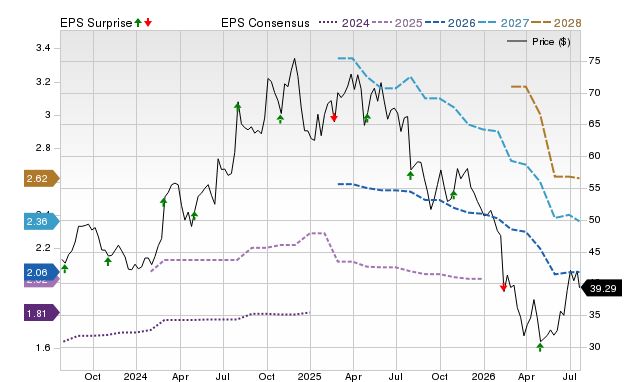Viewport: 640px width, 382px height.
Task: Click the dark blue 2.06 value tag
Action: (42, 272)
